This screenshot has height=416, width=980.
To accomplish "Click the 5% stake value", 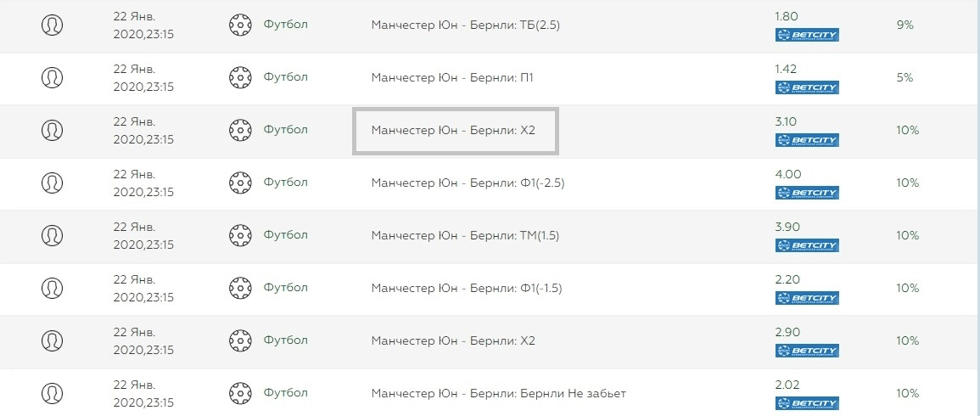I will pos(904,78).
